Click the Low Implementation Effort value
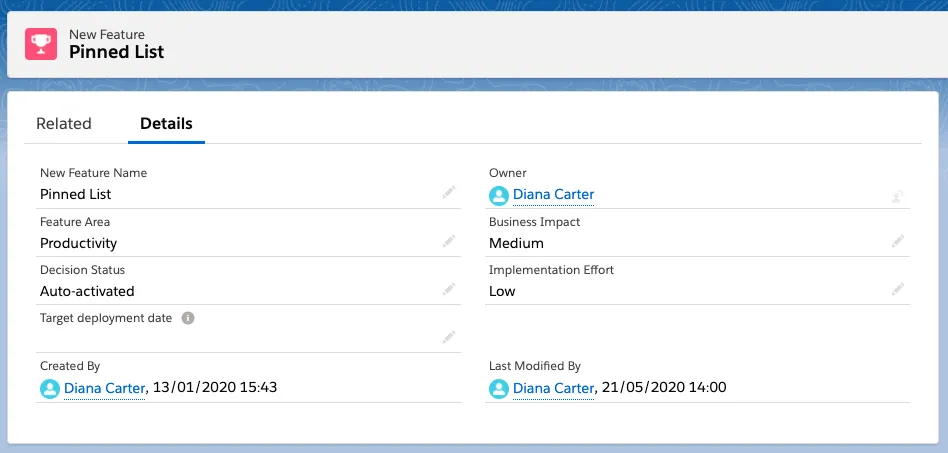 click(x=502, y=291)
